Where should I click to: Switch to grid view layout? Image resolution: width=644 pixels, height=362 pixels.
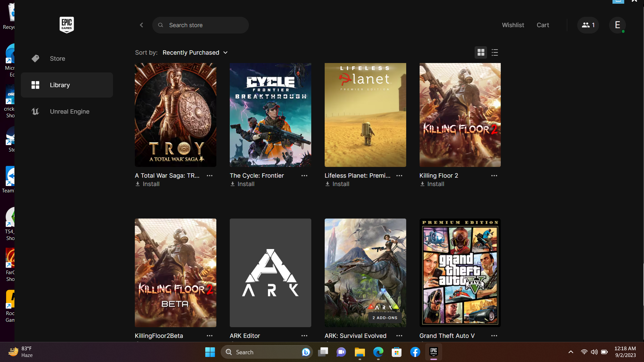pyautogui.click(x=481, y=52)
